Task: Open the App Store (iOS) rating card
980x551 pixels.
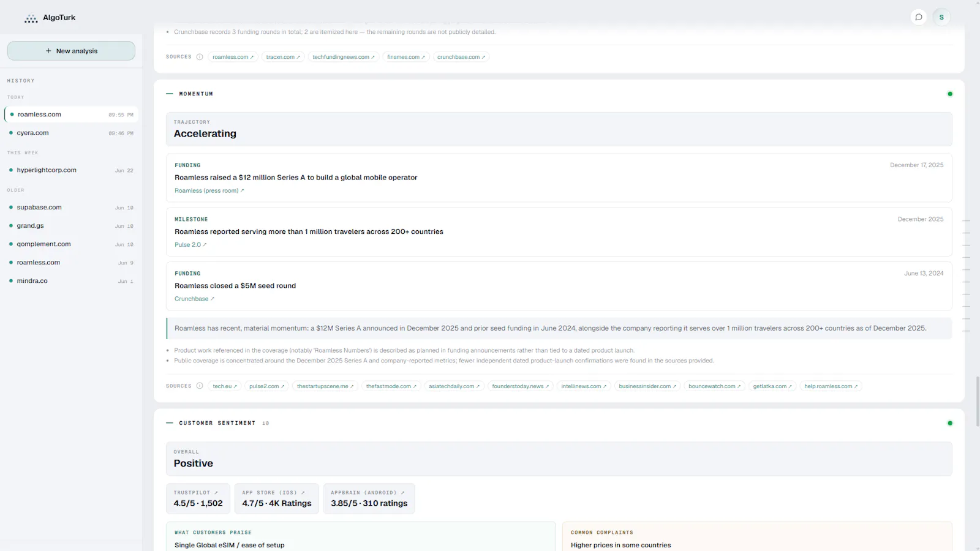Action: (276, 498)
